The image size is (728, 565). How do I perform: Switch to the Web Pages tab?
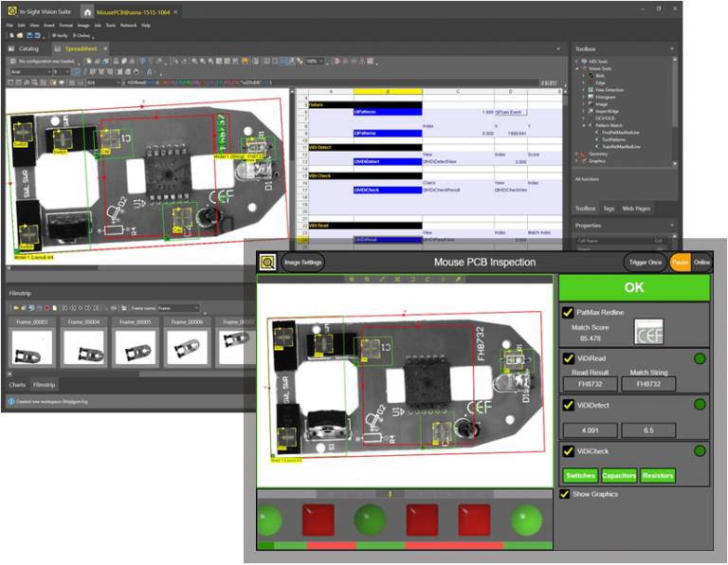636,209
